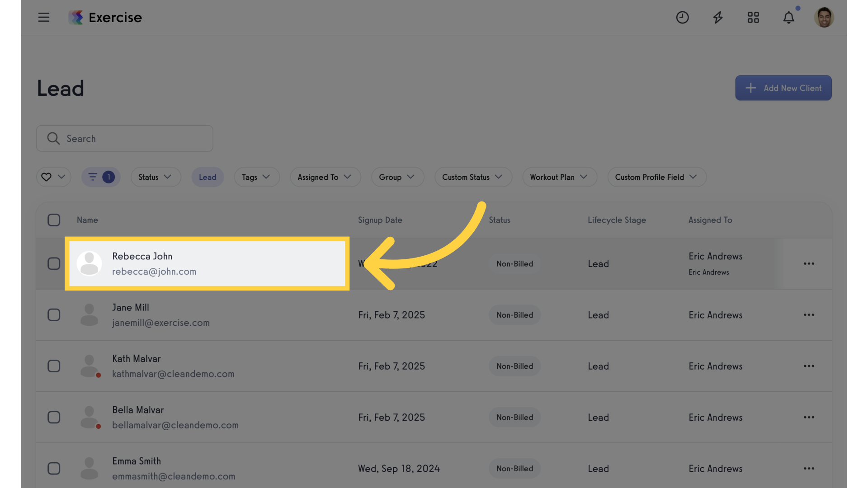Toggle checkbox for Jane Mill row

[x=54, y=314]
